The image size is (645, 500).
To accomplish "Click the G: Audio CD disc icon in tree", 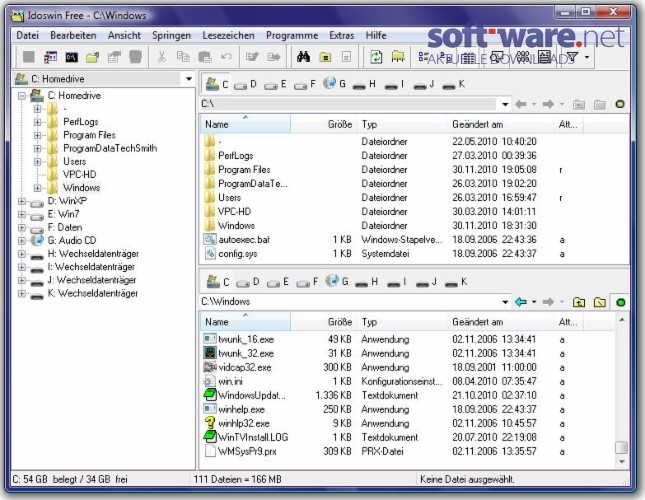I will click(x=37, y=240).
